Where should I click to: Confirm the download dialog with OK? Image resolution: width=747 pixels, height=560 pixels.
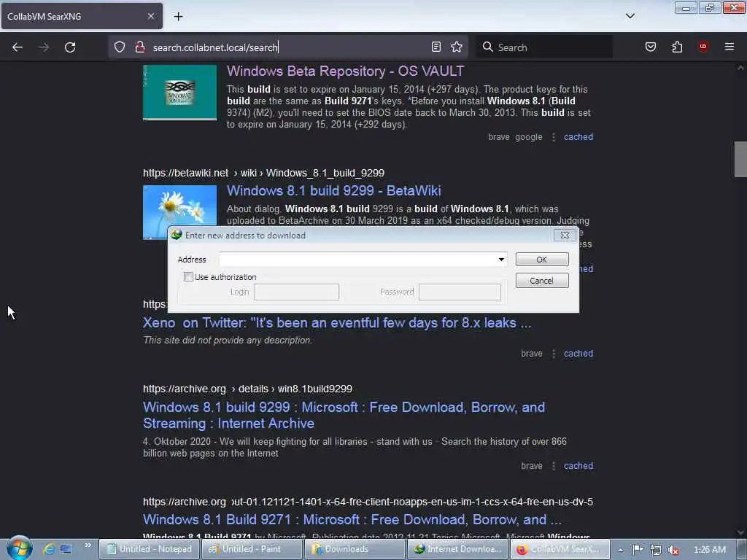click(x=542, y=260)
